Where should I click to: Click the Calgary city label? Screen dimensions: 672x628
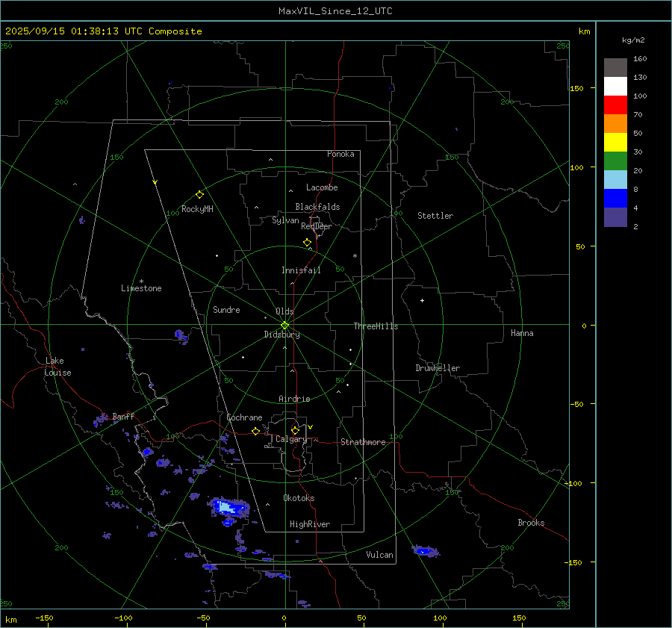point(291,439)
